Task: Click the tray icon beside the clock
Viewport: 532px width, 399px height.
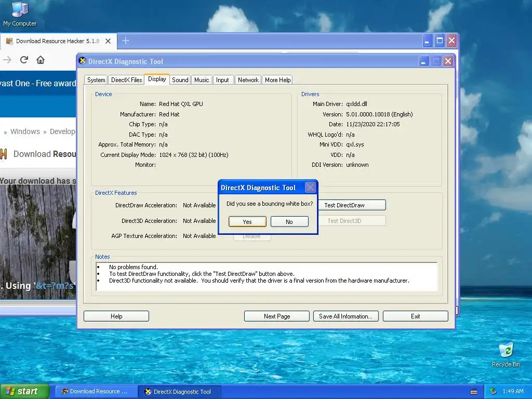Action: pos(494,391)
